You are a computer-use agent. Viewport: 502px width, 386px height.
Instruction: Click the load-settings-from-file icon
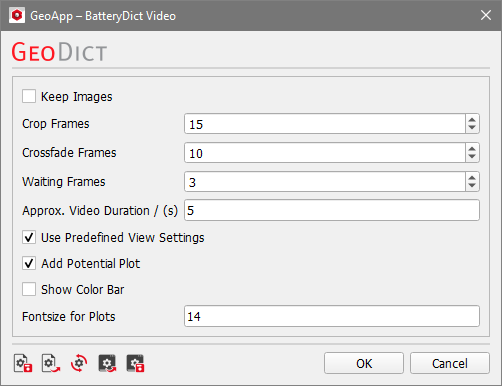[x=51, y=363]
